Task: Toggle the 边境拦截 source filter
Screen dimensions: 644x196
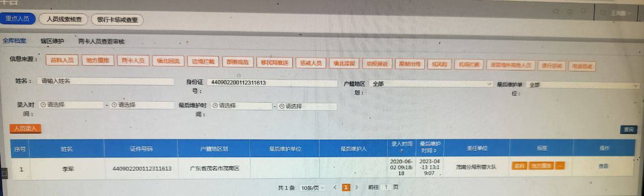Action: pos(203,61)
